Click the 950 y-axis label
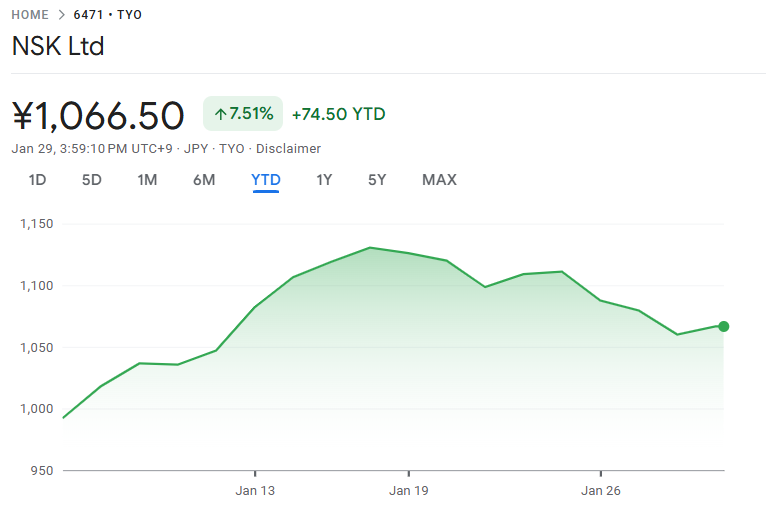The width and height of the screenshot is (766, 519). [42, 471]
